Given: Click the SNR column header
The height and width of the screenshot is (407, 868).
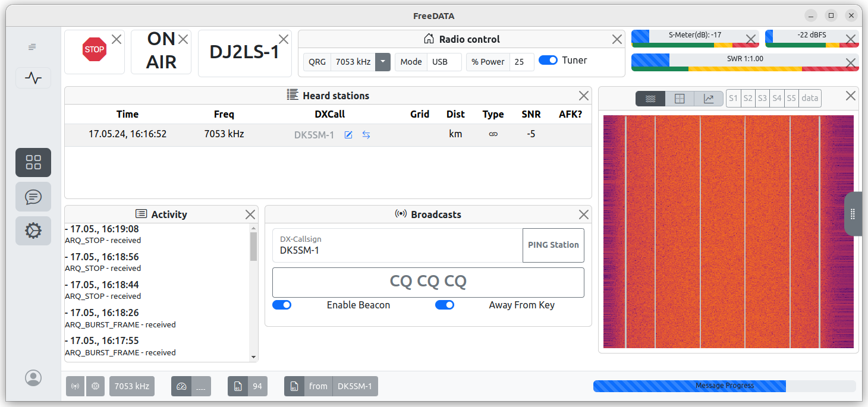Looking at the screenshot, I should pos(531,114).
